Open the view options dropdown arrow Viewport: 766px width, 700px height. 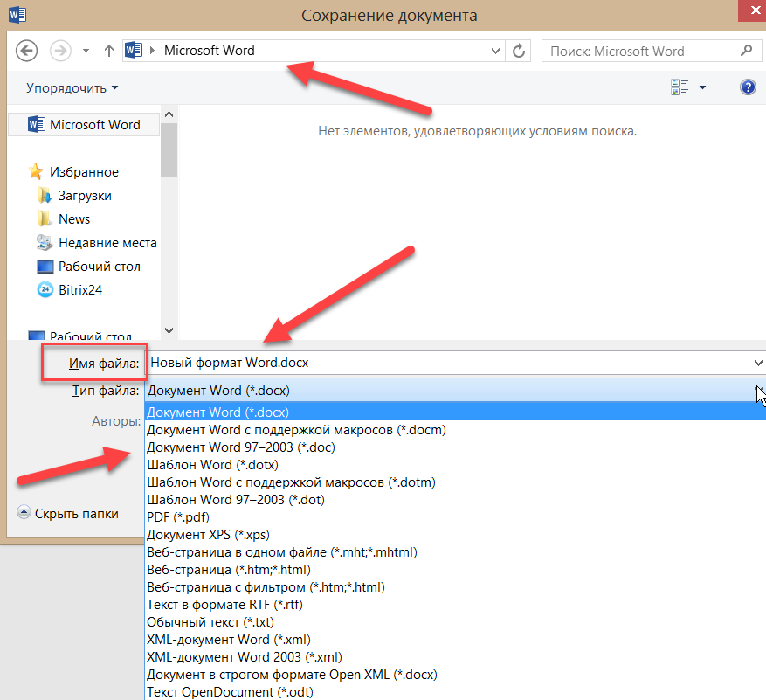pyautogui.click(x=702, y=87)
